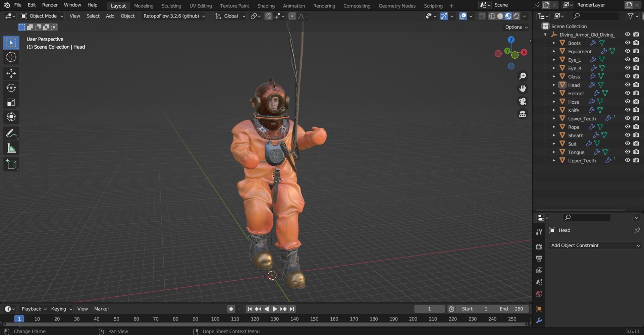
Task: Open the Object Mode dropdown
Action: (x=42, y=16)
